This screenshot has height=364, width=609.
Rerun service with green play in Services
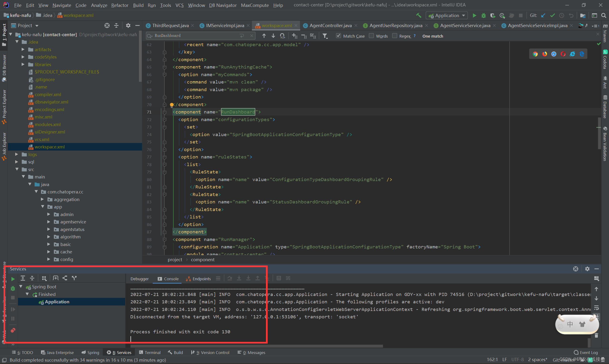click(13, 279)
